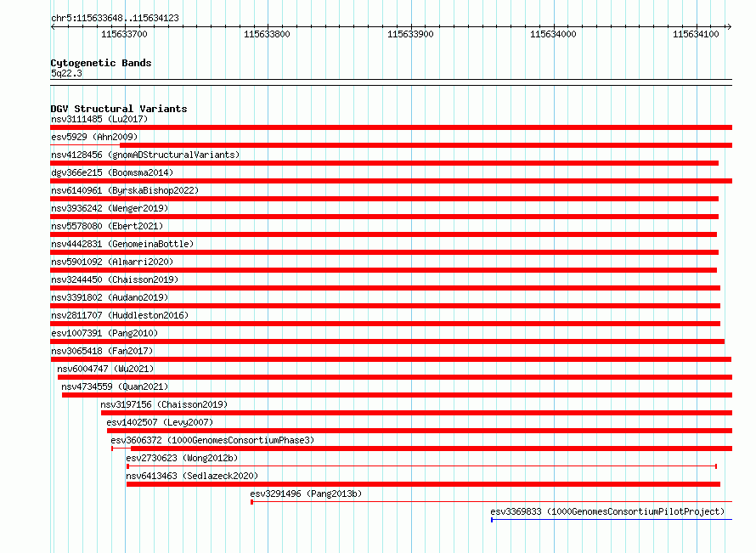Click esv1007391 (Pang2010) variant label
Image resolution: width=756 pixels, height=553 pixels.
pos(104,333)
